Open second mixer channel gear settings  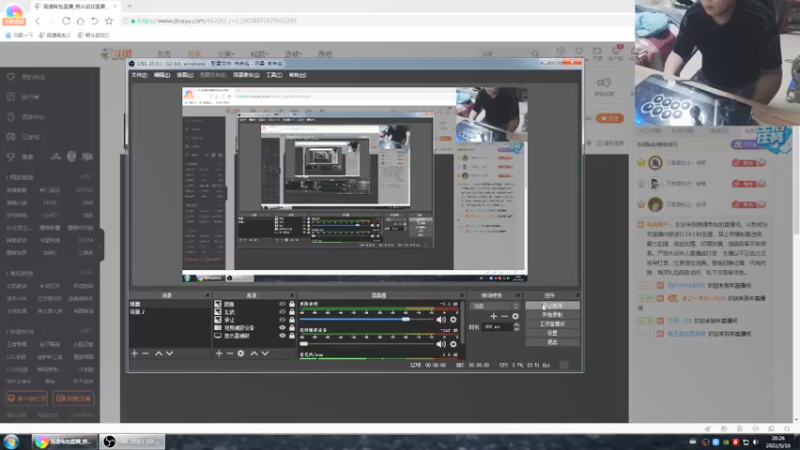453,344
